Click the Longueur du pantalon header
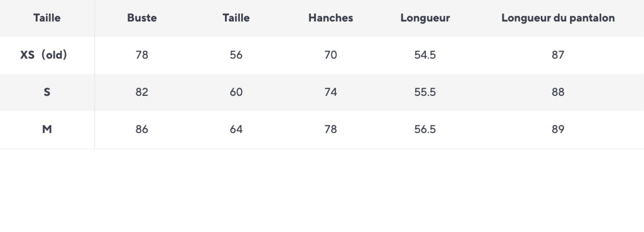 (x=558, y=18)
